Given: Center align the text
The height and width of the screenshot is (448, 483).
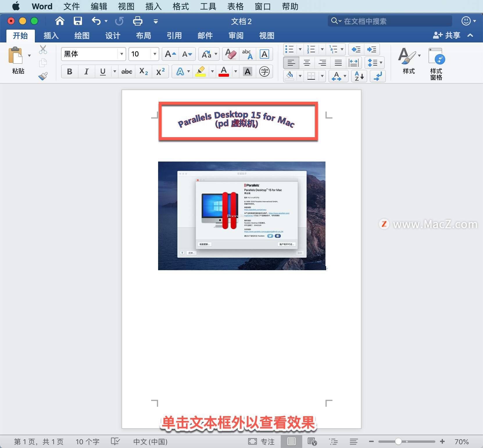Looking at the screenshot, I should [x=307, y=63].
